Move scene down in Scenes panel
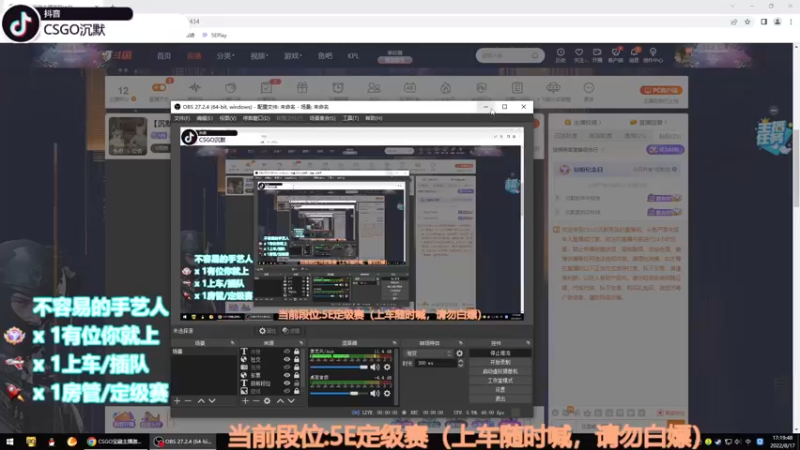Viewport: 800px width, 450px height. coord(212,401)
